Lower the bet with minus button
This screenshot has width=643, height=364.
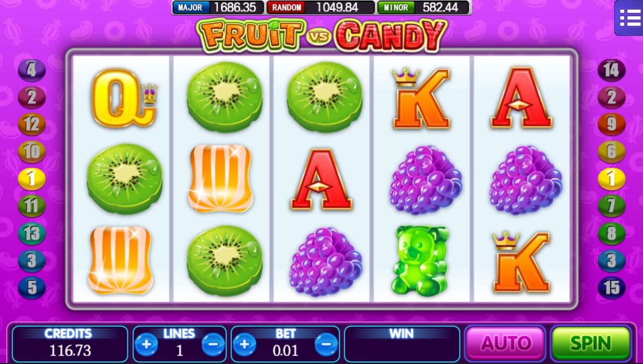pyautogui.click(x=326, y=345)
